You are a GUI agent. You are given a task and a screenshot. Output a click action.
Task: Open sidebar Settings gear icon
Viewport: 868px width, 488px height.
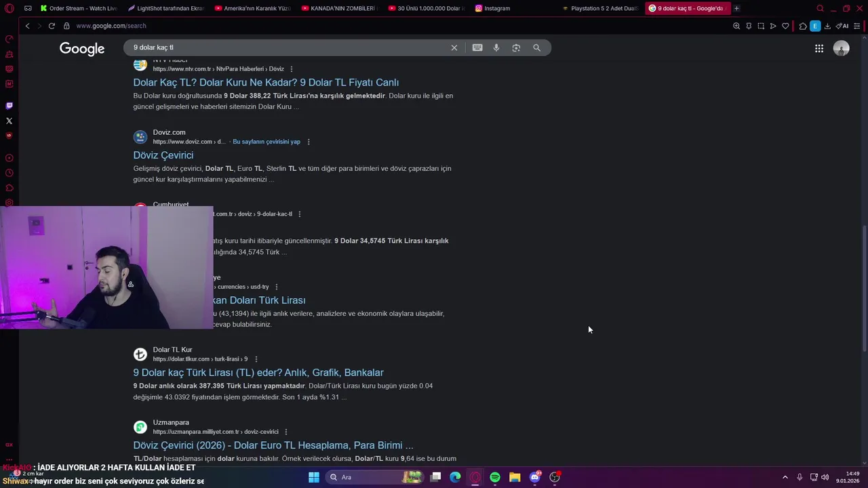click(x=9, y=203)
